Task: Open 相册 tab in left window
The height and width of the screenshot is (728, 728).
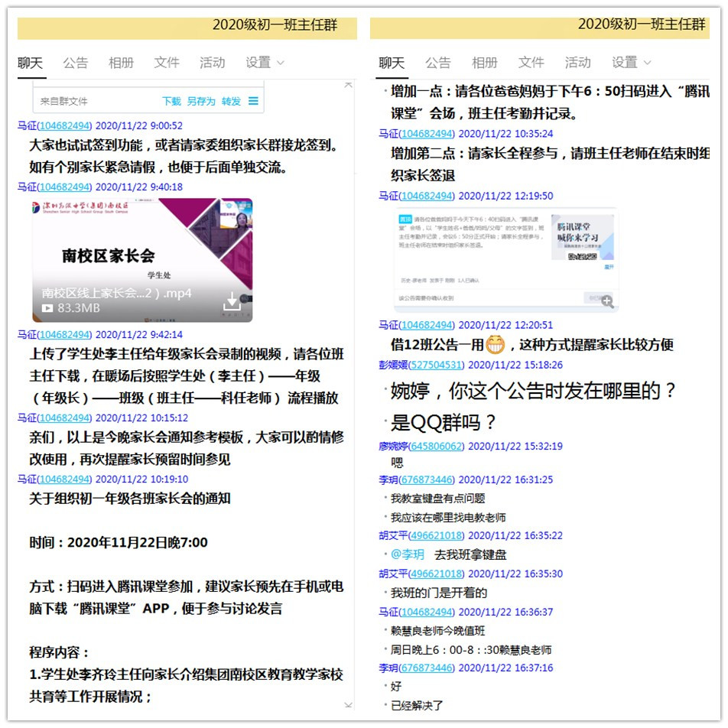Action: [121, 63]
